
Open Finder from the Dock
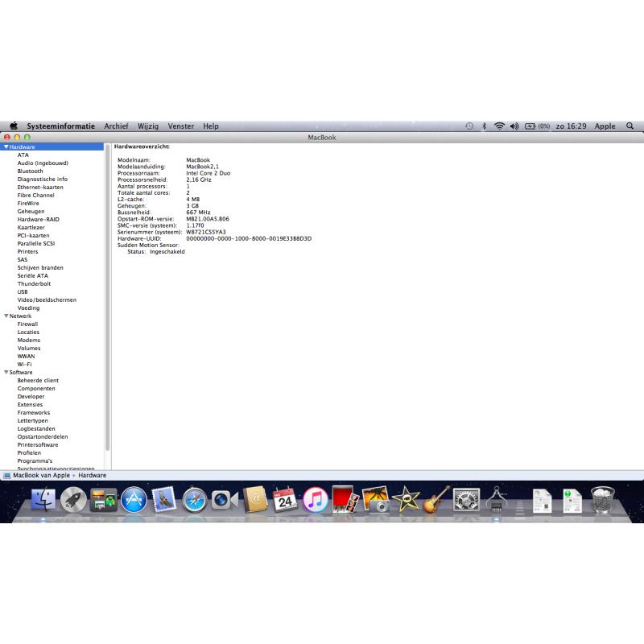point(43,499)
